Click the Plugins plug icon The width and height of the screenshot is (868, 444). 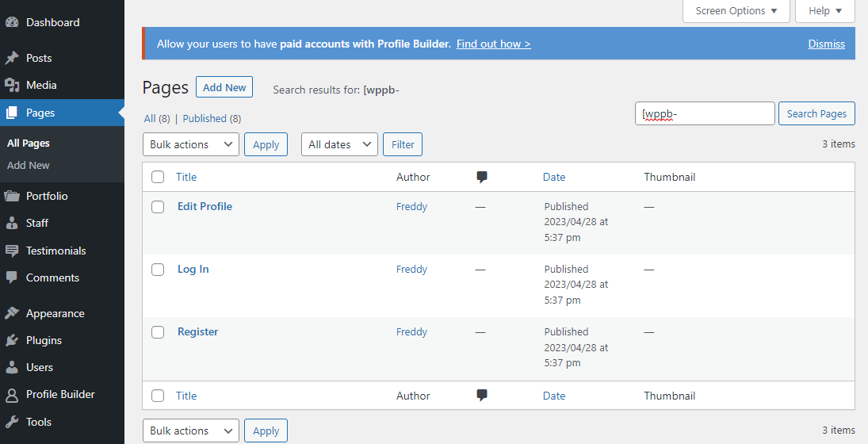click(12, 341)
